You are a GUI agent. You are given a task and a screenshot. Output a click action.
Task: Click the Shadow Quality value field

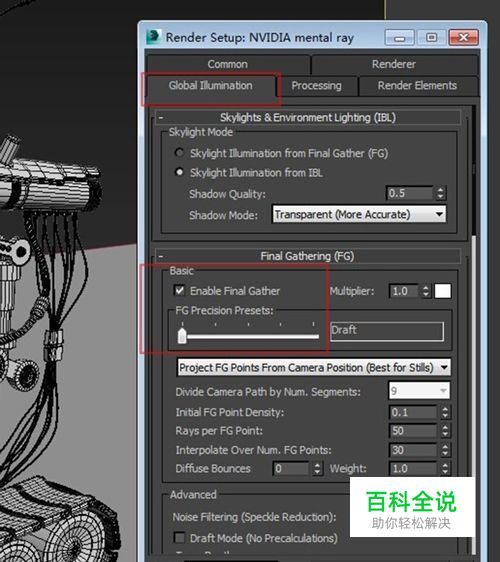410,193
